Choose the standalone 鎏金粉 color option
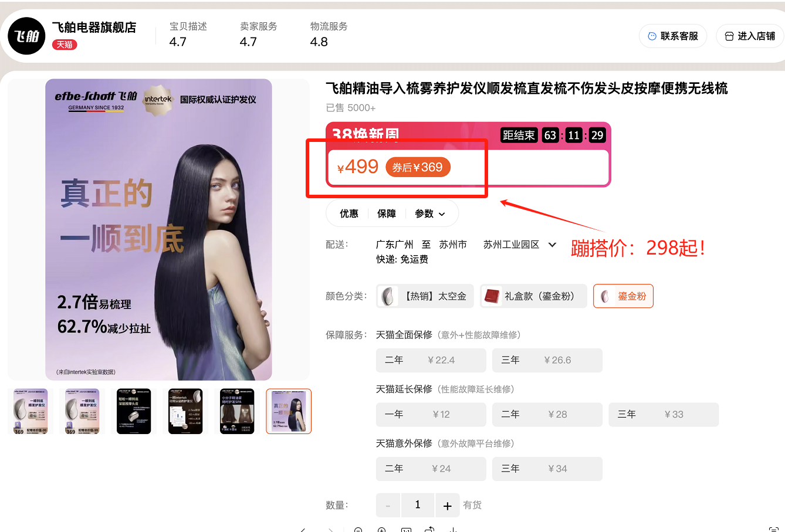 (x=623, y=296)
